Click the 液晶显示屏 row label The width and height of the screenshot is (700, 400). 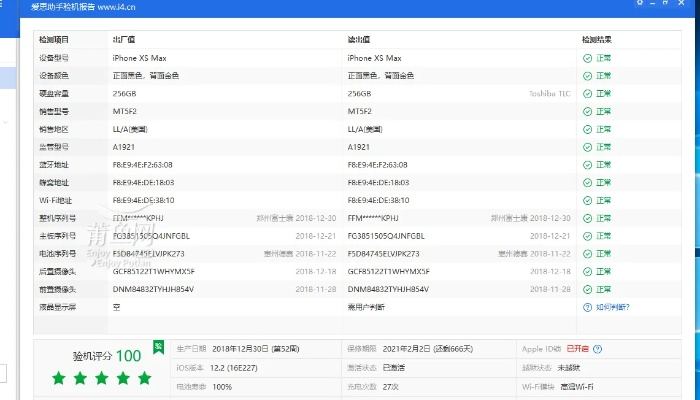click(x=57, y=307)
